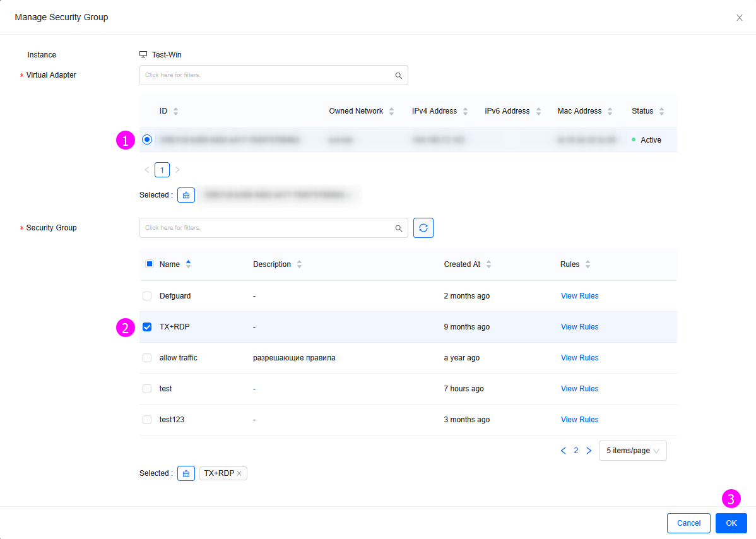Click '9 months ago' in TX+RDP row
The width and height of the screenshot is (756, 539).
[467, 327]
